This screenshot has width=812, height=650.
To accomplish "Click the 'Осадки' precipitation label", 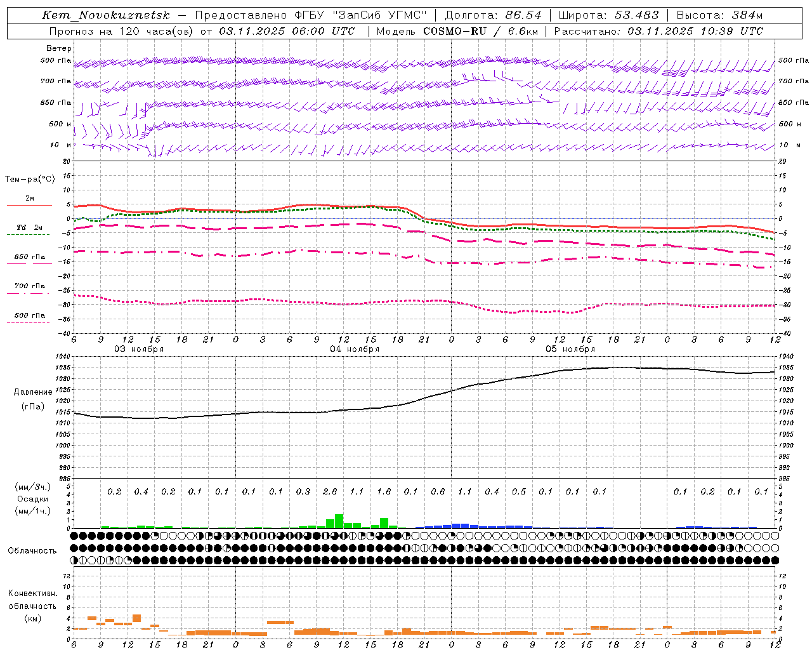I will (x=33, y=499).
